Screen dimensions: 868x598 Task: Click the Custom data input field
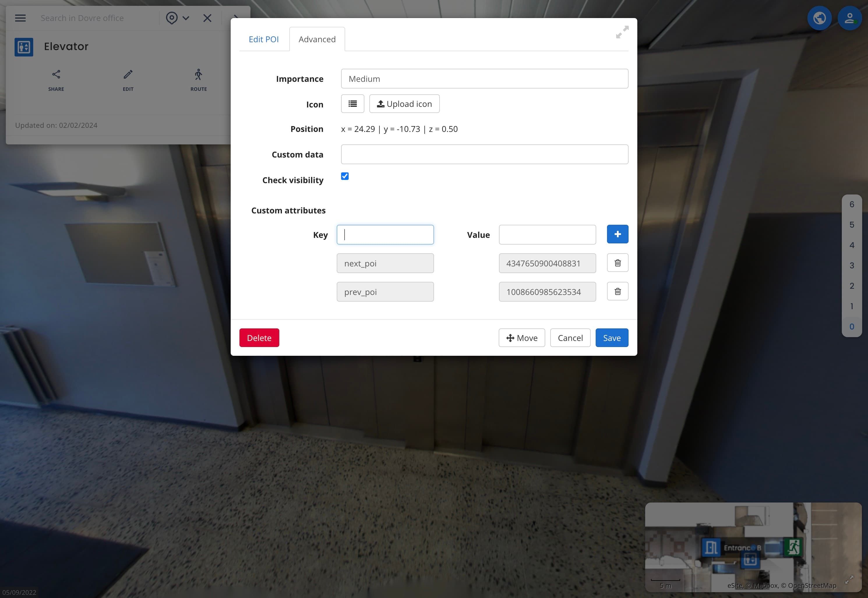(484, 154)
